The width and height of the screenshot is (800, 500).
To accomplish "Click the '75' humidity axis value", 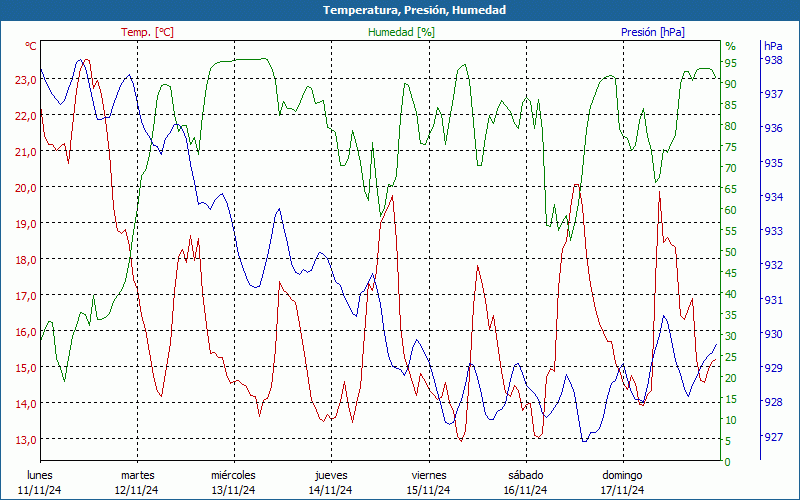I will tap(731, 147).
